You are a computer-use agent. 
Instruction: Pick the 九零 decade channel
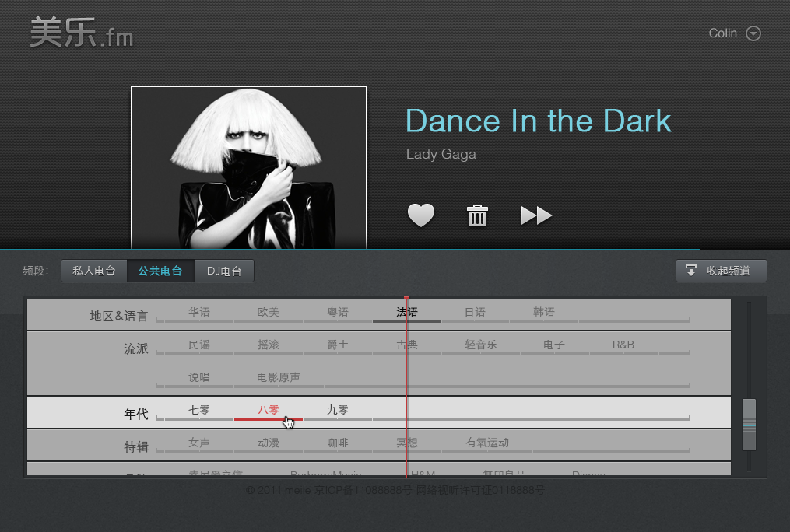pos(338,410)
